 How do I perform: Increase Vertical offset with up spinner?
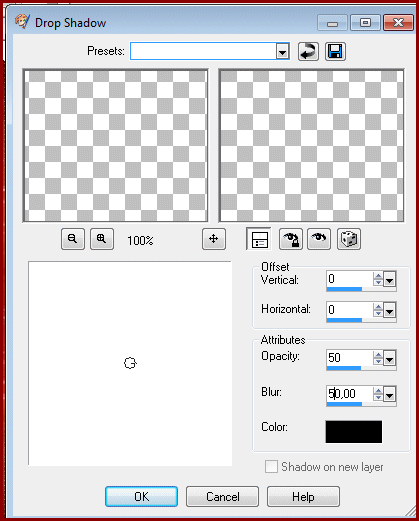click(x=378, y=276)
